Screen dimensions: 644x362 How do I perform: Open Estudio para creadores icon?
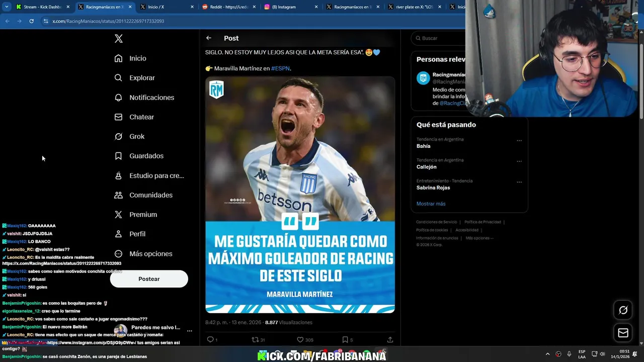click(118, 175)
